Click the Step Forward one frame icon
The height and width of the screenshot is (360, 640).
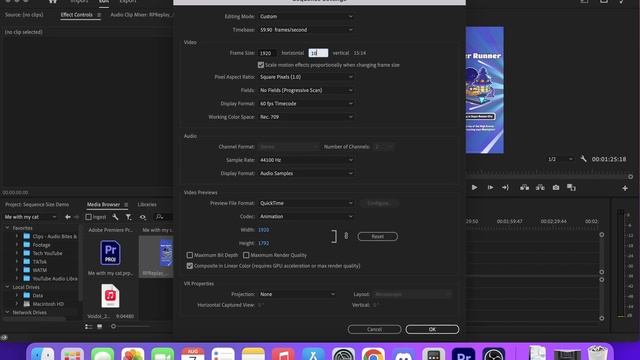490,187
